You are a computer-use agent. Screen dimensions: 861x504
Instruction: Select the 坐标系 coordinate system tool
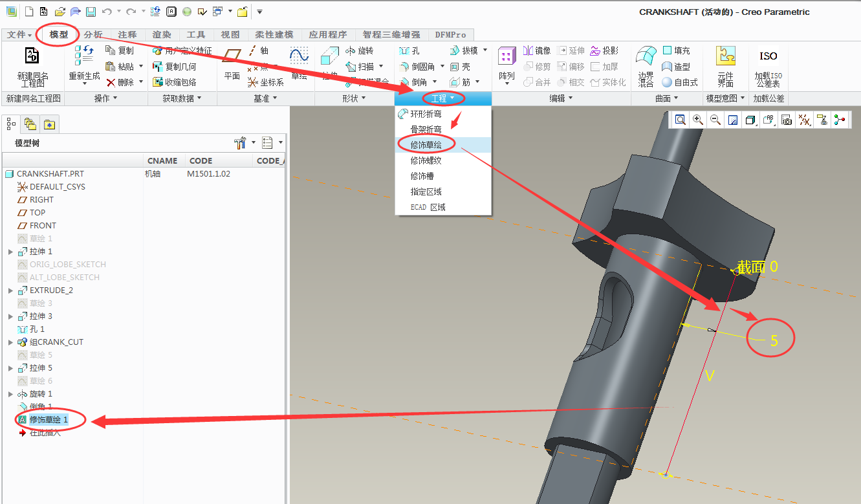point(266,82)
